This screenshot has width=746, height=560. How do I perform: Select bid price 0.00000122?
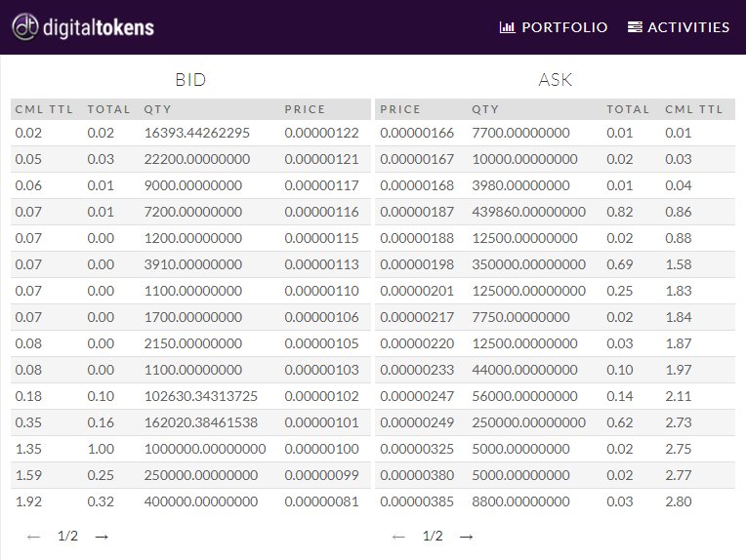click(321, 133)
